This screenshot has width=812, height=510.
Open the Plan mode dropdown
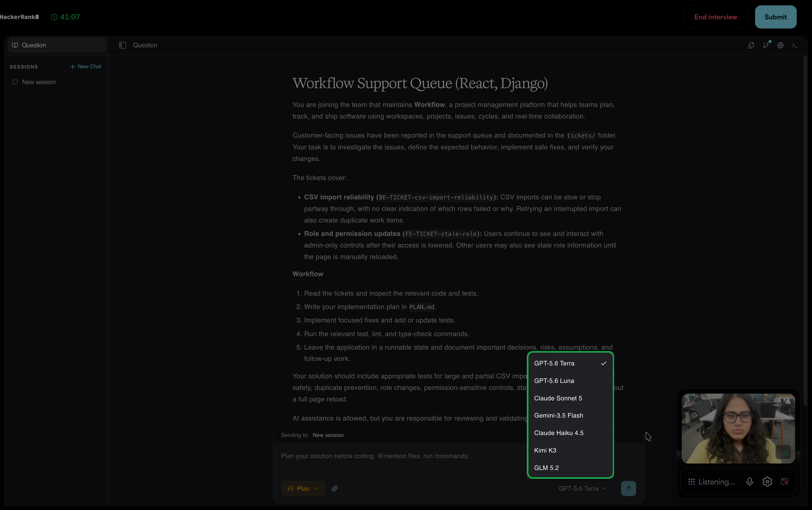pyautogui.click(x=303, y=489)
